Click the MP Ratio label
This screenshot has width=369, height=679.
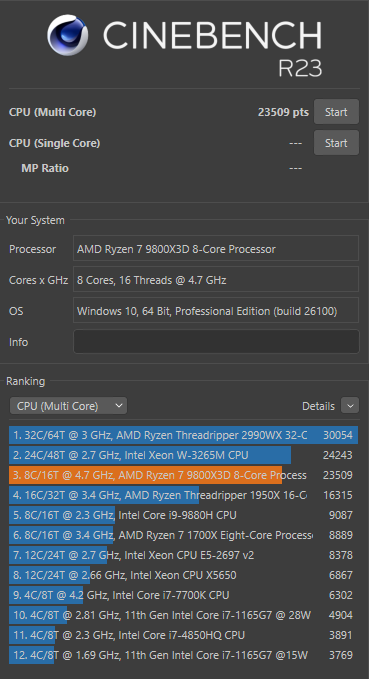(45, 168)
